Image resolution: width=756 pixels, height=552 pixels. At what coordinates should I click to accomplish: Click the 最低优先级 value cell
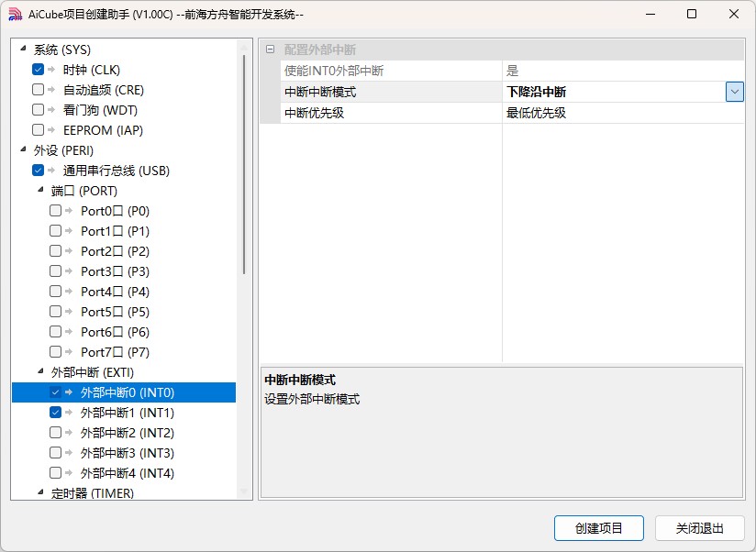point(623,113)
